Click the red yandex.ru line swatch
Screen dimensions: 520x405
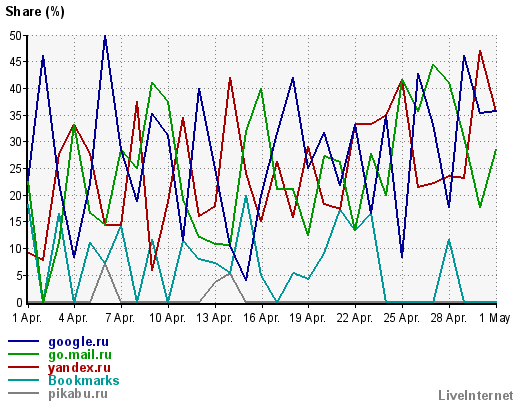(23, 367)
